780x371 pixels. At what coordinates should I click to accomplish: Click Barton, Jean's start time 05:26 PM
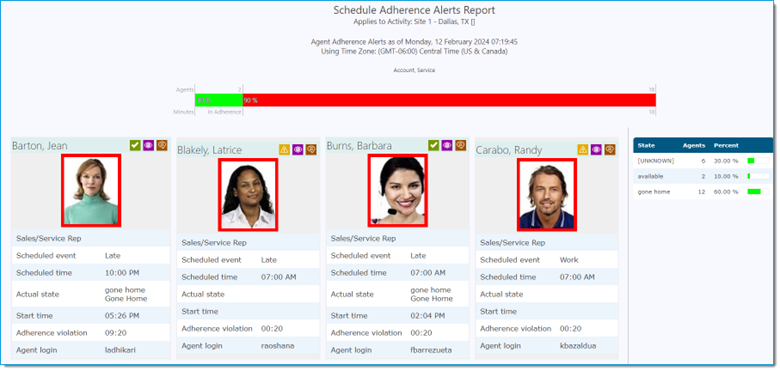point(122,316)
